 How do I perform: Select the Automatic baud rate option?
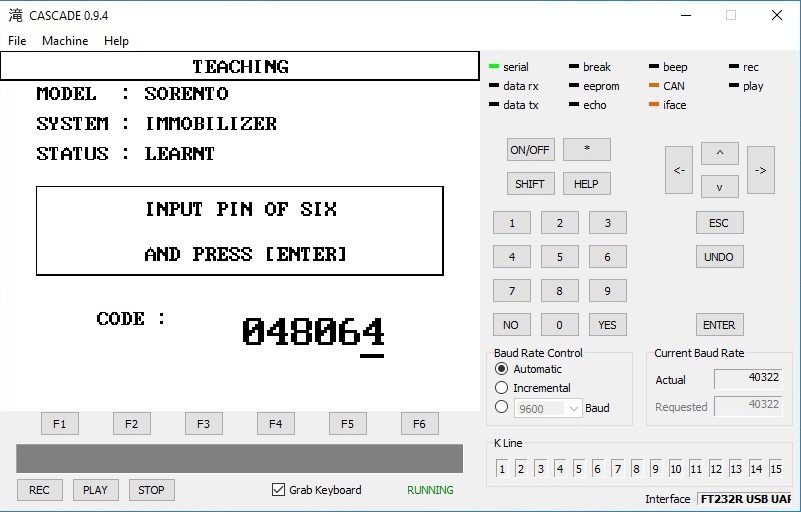pyautogui.click(x=502, y=369)
